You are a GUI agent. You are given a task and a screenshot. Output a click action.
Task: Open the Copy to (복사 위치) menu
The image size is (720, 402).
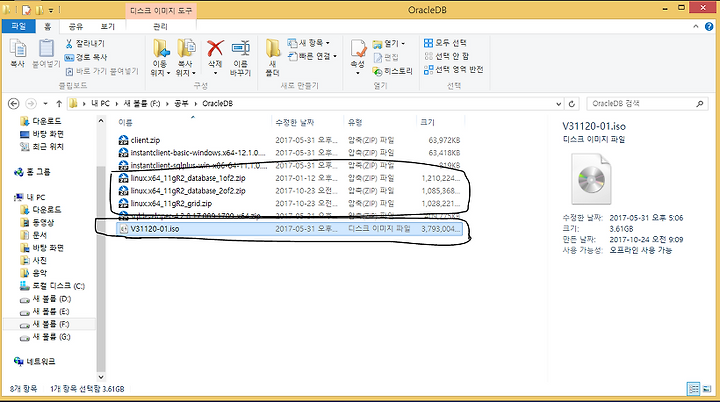(186, 57)
